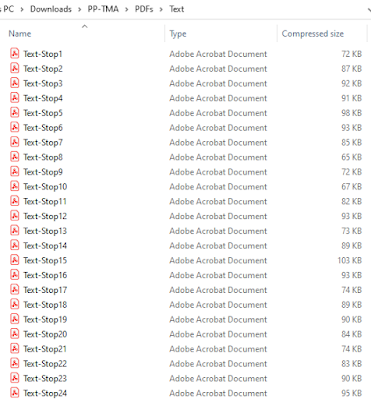Select the file name Text-Stop24
Image resolution: width=371 pixels, height=399 pixels.
45,393
